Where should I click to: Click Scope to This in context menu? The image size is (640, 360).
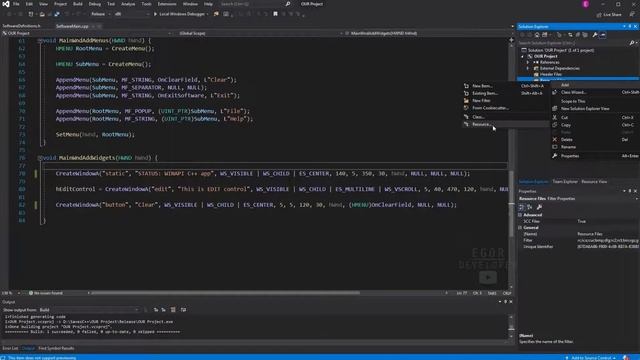(595, 101)
